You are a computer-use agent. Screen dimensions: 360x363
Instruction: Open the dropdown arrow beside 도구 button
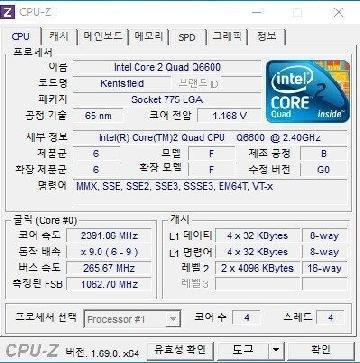click(275, 349)
